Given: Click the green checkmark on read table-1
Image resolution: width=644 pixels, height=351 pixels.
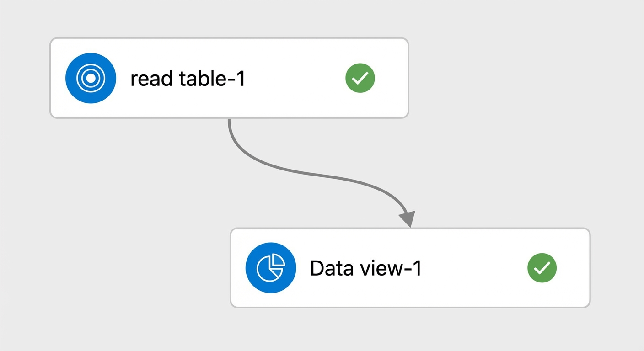Looking at the screenshot, I should pyautogui.click(x=360, y=78).
